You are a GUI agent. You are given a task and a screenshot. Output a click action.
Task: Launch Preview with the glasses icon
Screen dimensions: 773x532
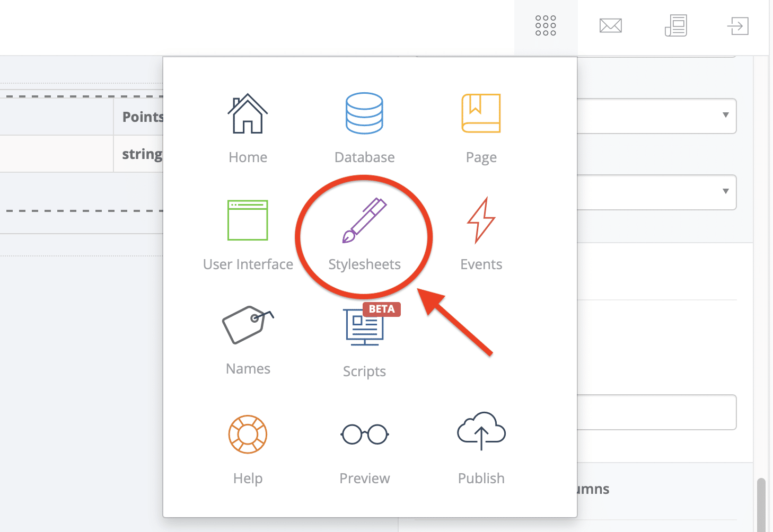pyautogui.click(x=364, y=435)
